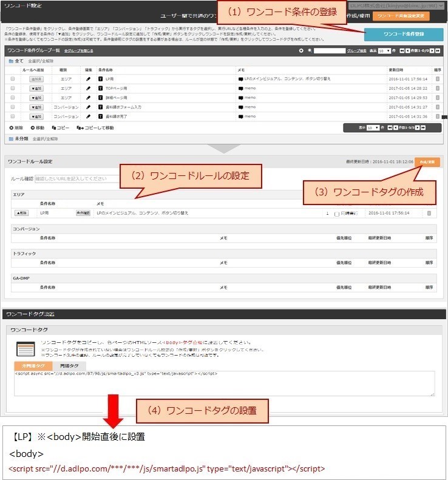
Task: Click the orange 作成/更新 button
Action: click(x=427, y=162)
